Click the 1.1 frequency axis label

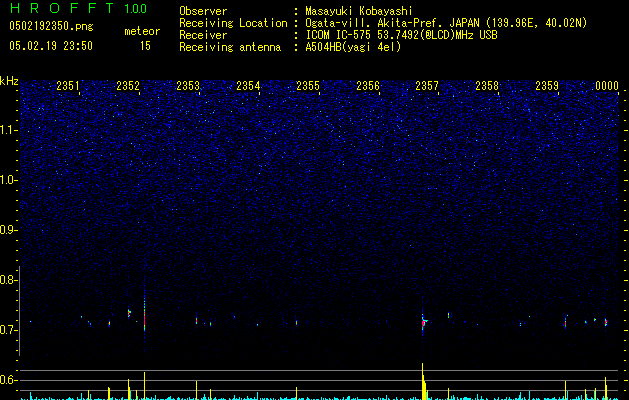click(x=9, y=130)
